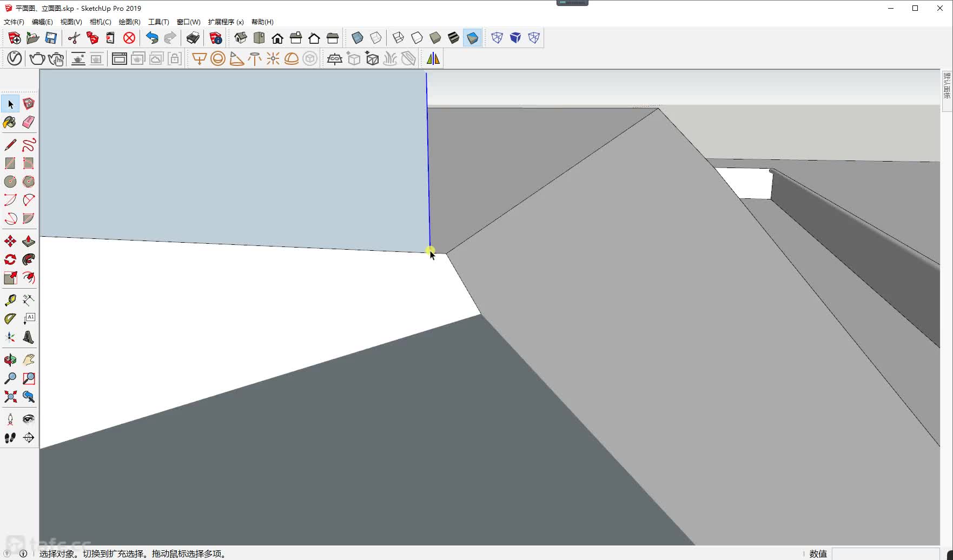Enable Hidden Line face style
This screenshot has height=560, width=953.
(417, 38)
